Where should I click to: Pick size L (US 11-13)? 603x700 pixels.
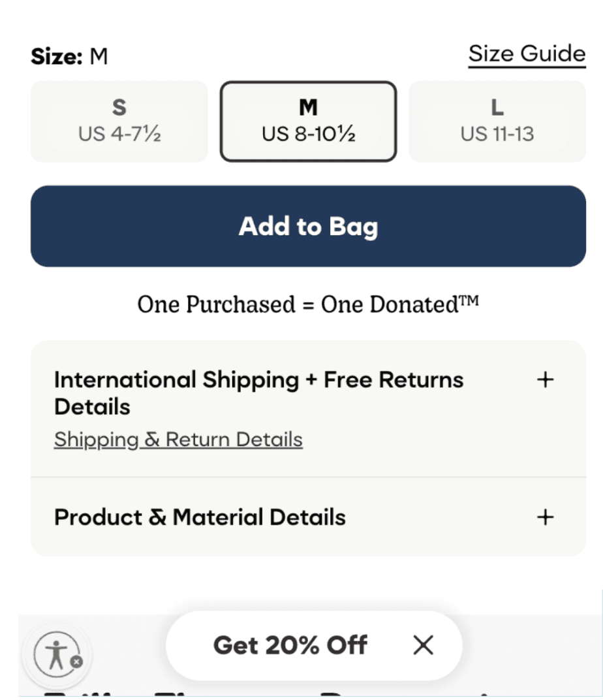click(497, 121)
